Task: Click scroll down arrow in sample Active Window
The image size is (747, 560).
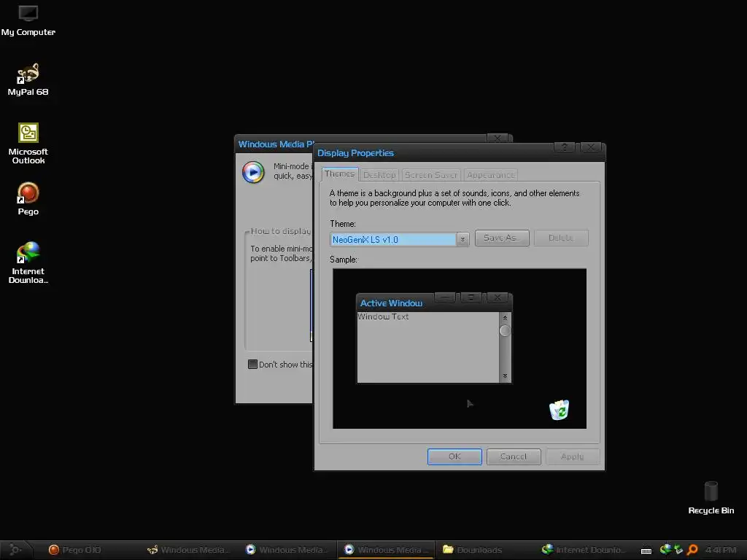Action: [x=505, y=376]
